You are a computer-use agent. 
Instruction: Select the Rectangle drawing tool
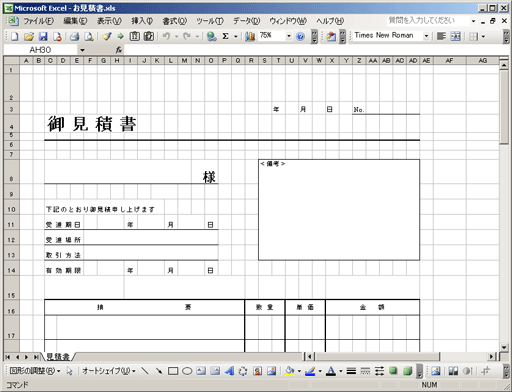pos(173,371)
